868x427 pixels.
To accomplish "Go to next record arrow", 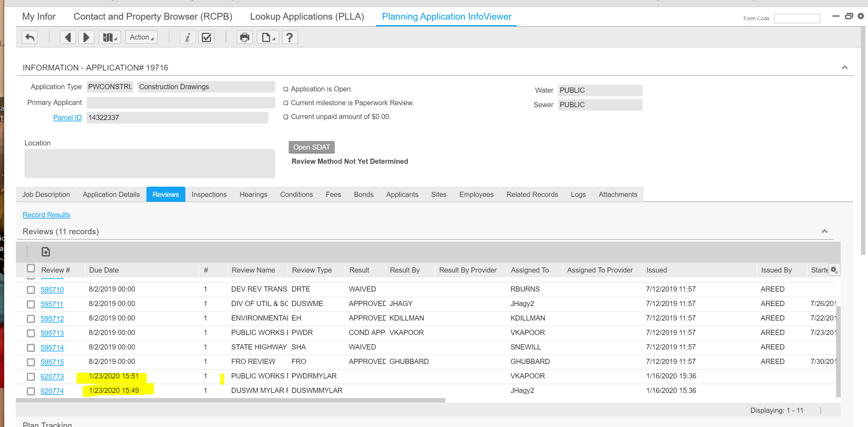I will point(86,37).
